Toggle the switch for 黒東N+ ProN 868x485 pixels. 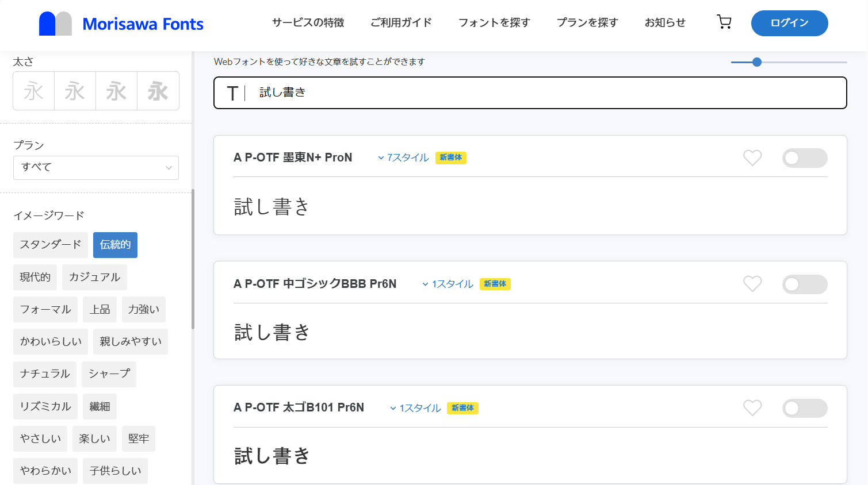pyautogui.click(x=804, y=158)
